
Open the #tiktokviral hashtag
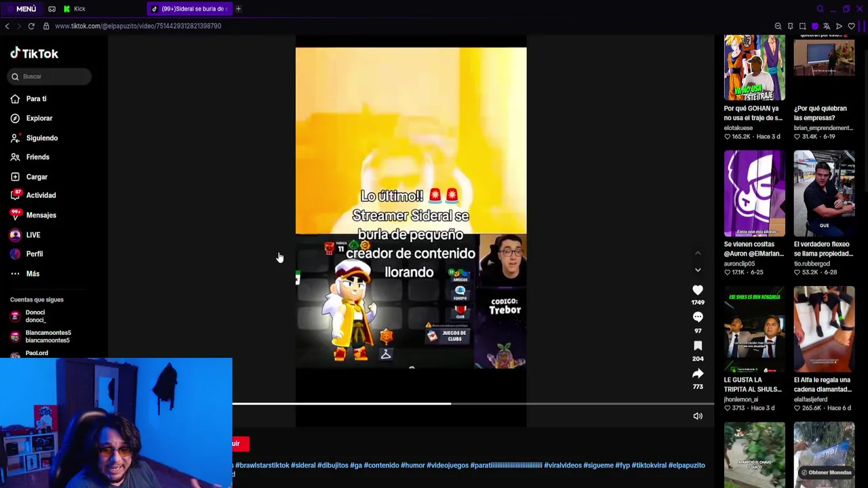(649, 466)
